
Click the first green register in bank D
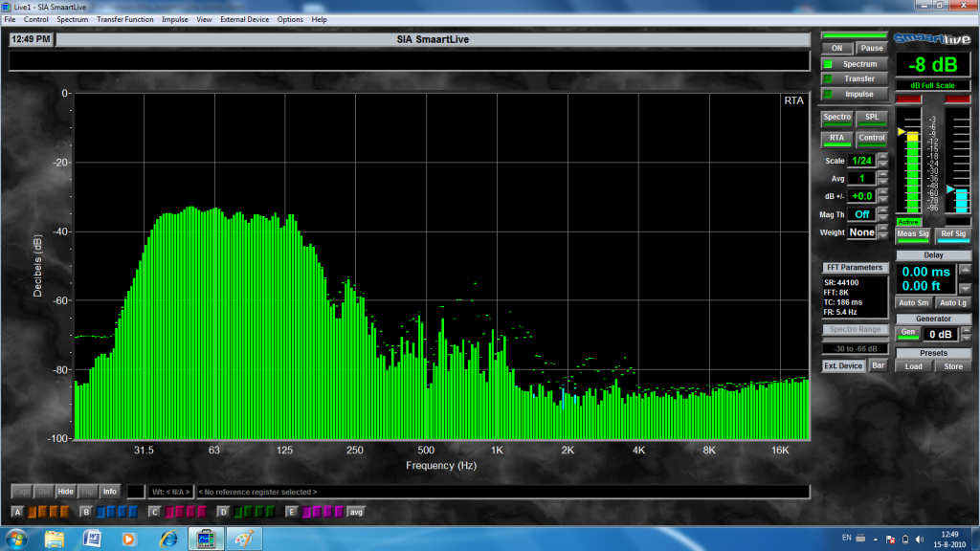pyautogui.click(x=239, y=512)
